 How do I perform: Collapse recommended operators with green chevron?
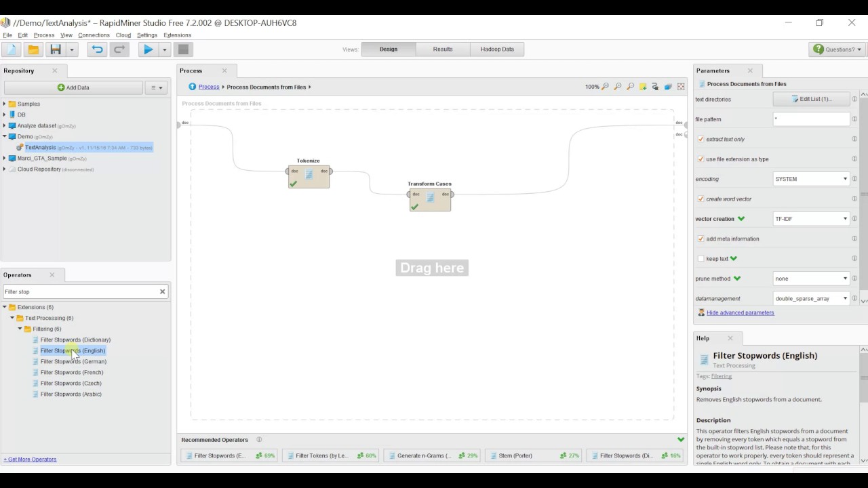(x=681, y=440)
